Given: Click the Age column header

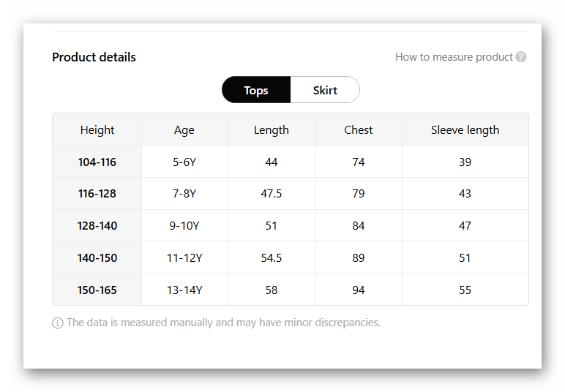Looking at the screenshot, I should pos(184,130).
